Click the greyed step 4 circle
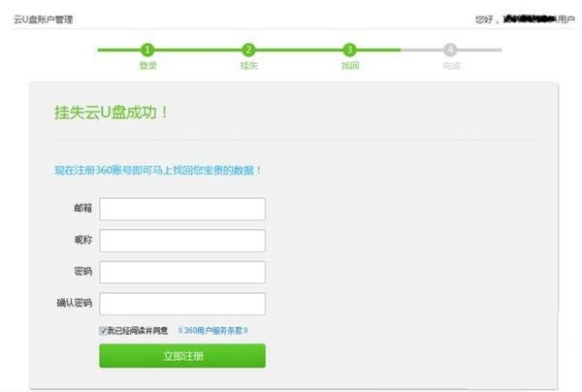 coord(450,49)
